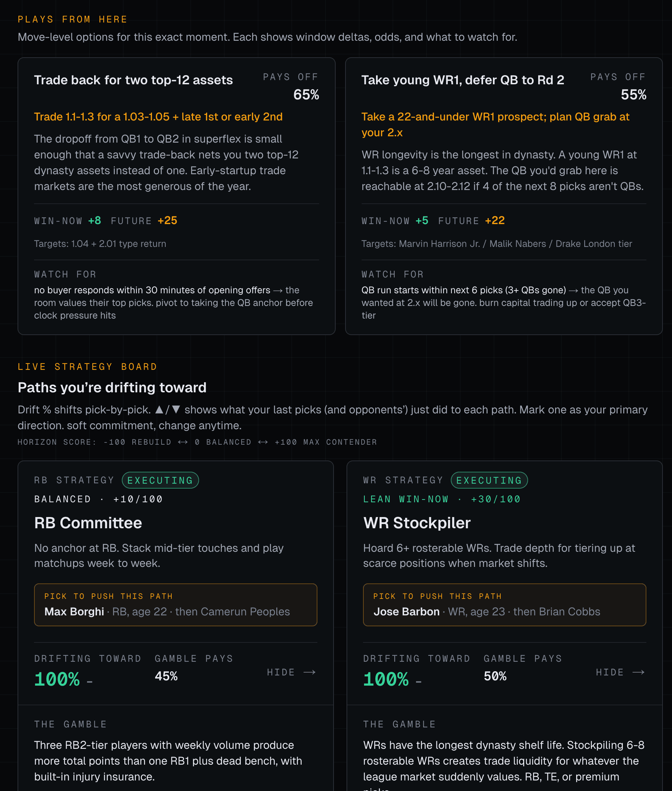Open the 'Trade back for two top-12 assets' play

pos(133,80)
